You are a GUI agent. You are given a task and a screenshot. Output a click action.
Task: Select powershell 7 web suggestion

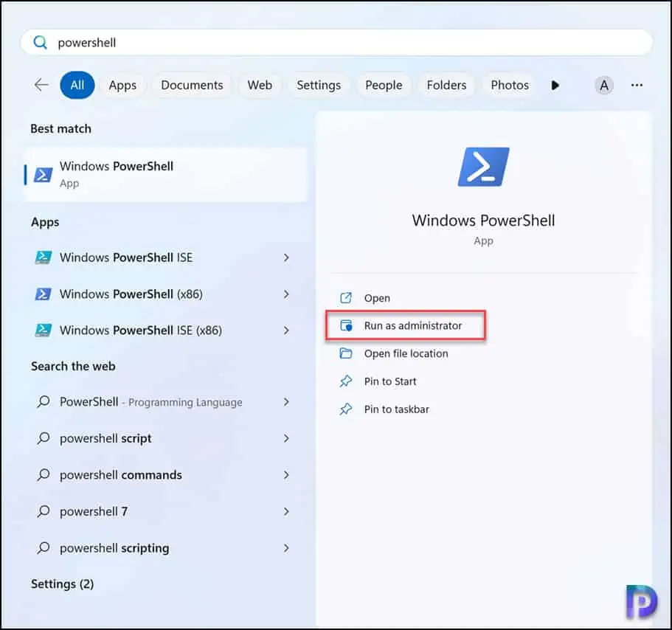(x=94, y=511)
